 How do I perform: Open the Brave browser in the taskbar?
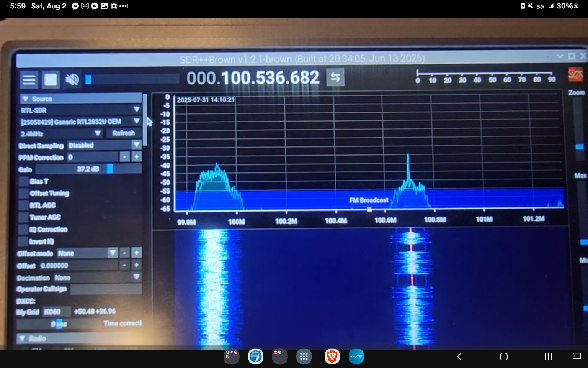click(332, 356)
